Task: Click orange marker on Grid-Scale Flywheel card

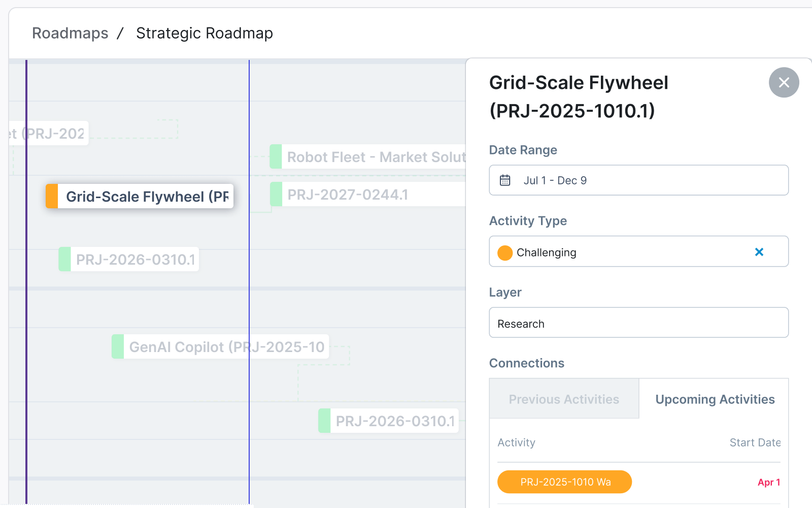Action: click(52, 196)
